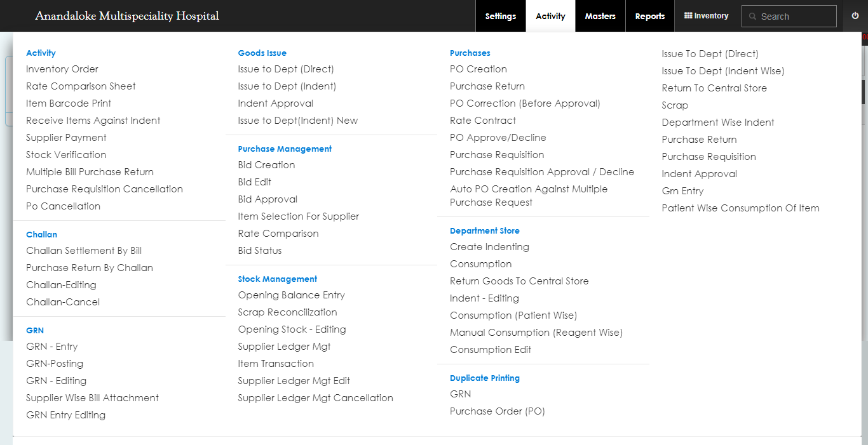Open Patient Wise Consumption Of Item
The height and width of the screenshot is (445, 868).
point(740,208)
